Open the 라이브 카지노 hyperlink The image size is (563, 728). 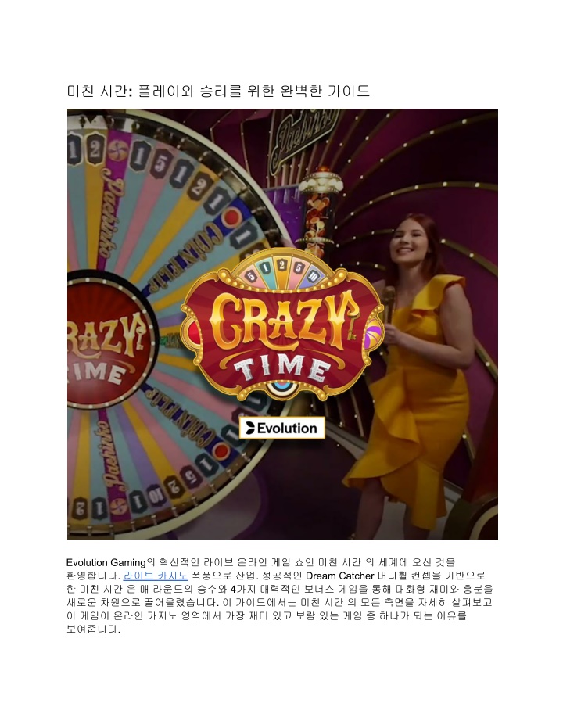coord(156,576)
